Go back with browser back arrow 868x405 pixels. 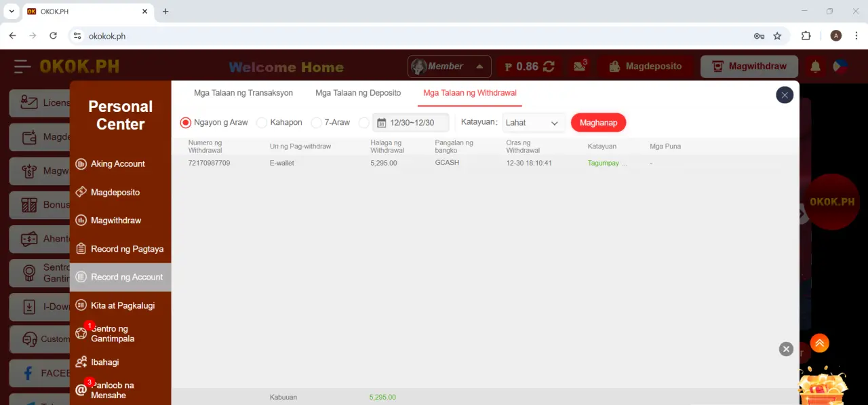12,36
